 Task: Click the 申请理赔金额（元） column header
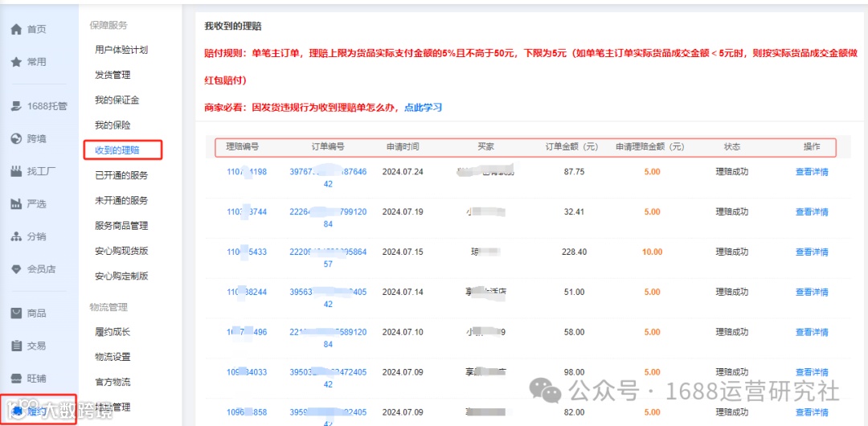(652, 147)
